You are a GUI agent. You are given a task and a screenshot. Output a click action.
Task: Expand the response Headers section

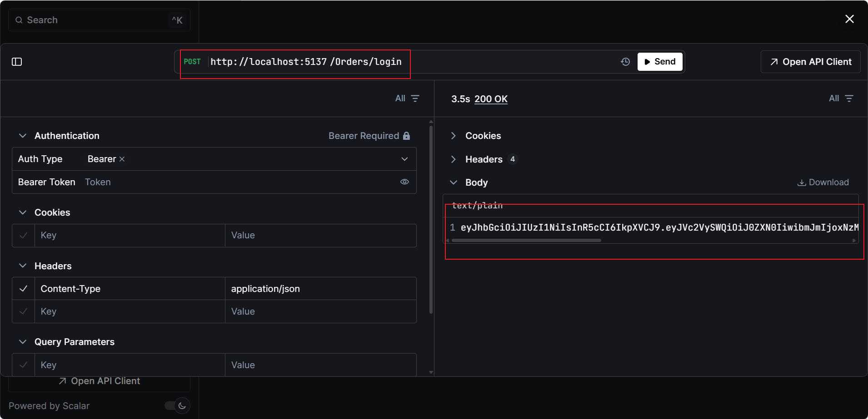[453, 159]
